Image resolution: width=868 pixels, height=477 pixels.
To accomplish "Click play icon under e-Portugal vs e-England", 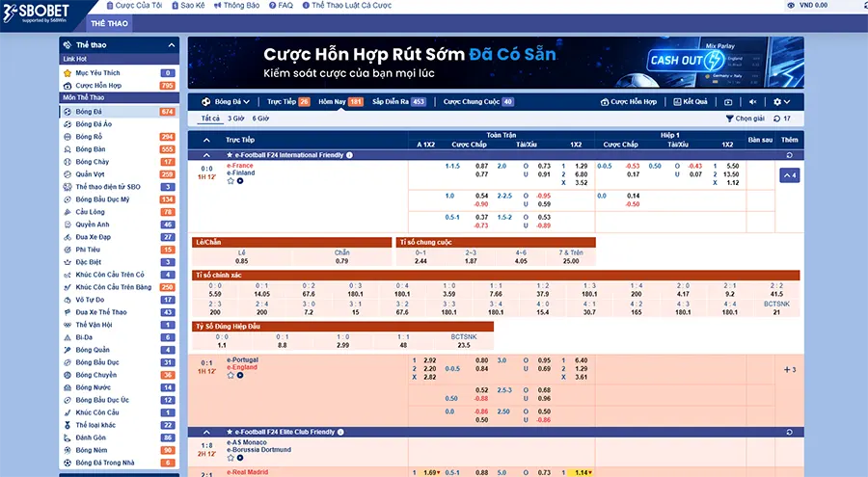I will tap(240, 375).
